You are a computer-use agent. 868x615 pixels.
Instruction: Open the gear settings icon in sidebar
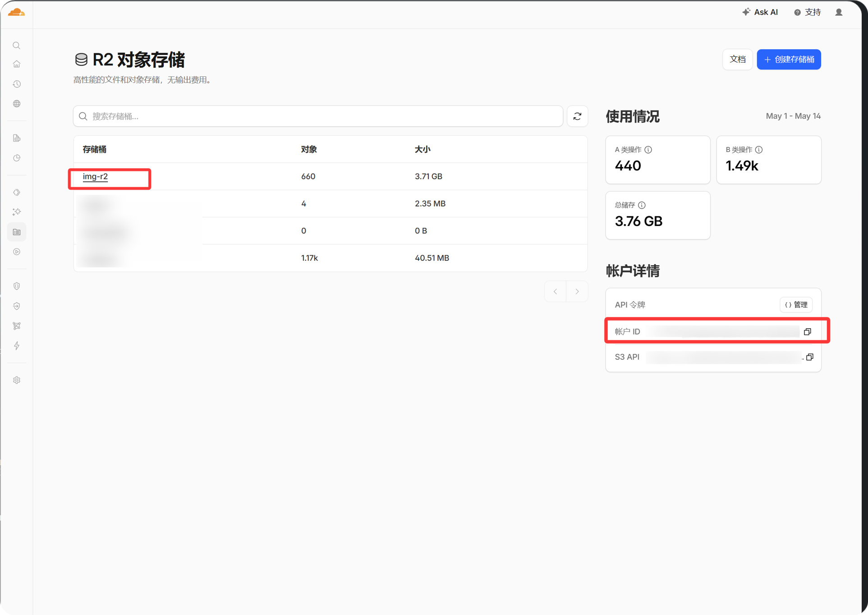pyautogui.click(x=17, y=380)
